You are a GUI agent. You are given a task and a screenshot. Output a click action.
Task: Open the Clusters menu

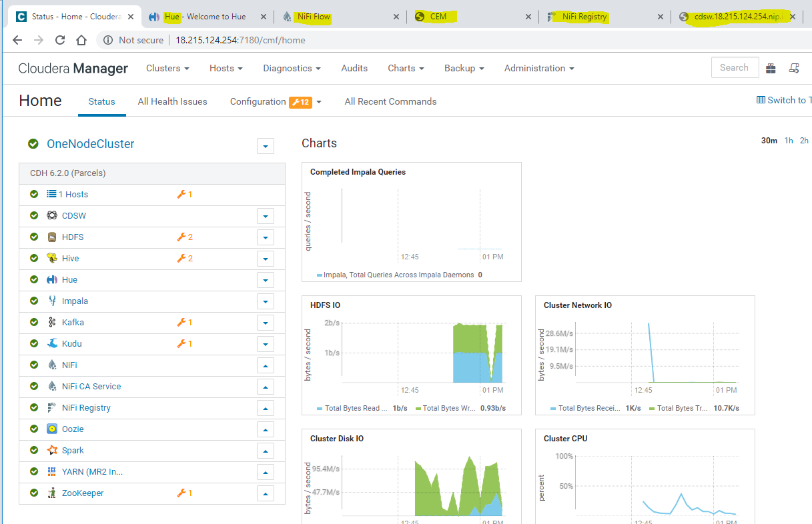pos(167,68)
